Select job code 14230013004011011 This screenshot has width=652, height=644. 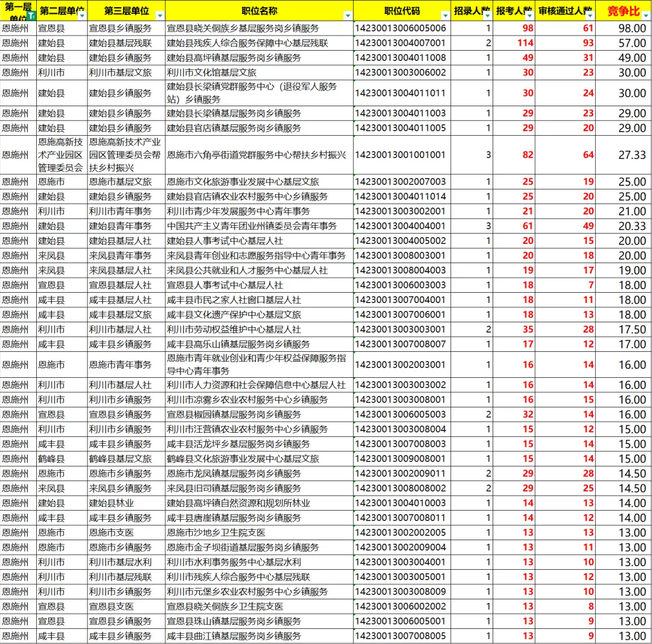coord(402,93)
